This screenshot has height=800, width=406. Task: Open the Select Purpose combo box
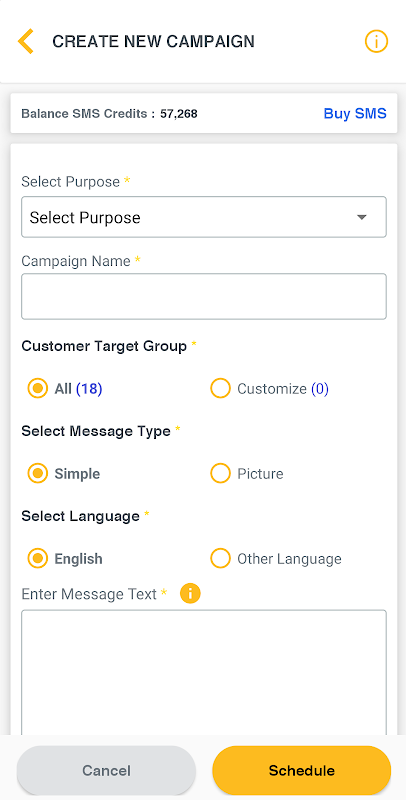[x=204, y=217]
